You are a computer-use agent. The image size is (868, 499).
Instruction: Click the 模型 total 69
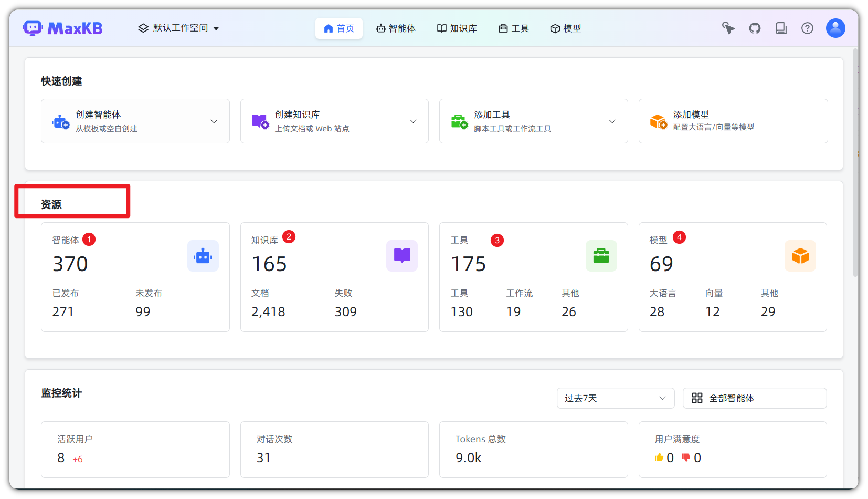coord(661,264)
